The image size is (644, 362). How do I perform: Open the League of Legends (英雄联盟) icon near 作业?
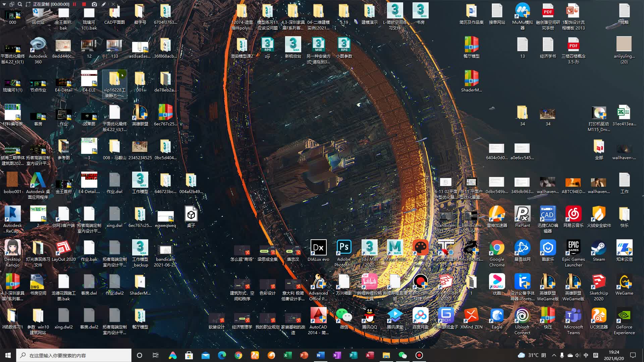coord(140,115)
